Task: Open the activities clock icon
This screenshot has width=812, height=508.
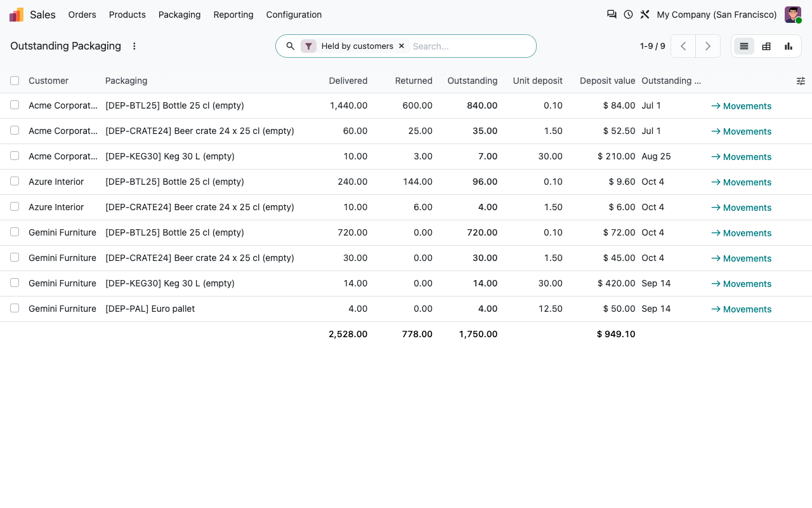Action: coord(628,14)
